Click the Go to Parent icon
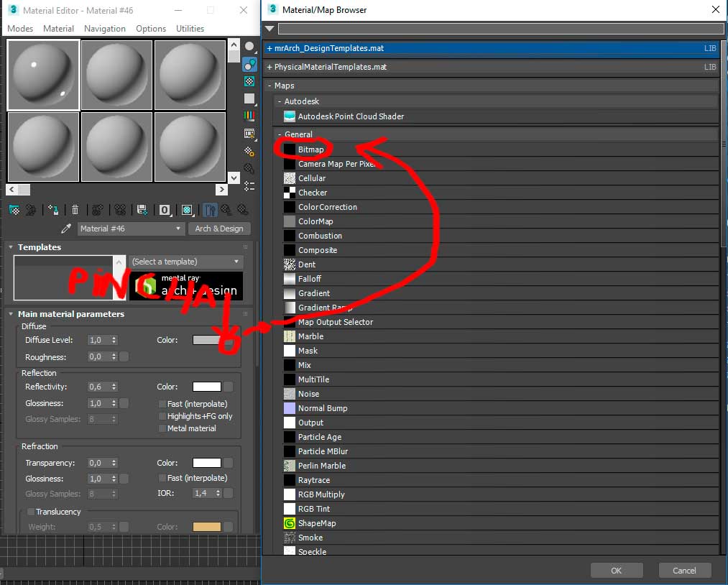Screen dimensions: 728x585 pyautogui.click(x=226, y=210)
